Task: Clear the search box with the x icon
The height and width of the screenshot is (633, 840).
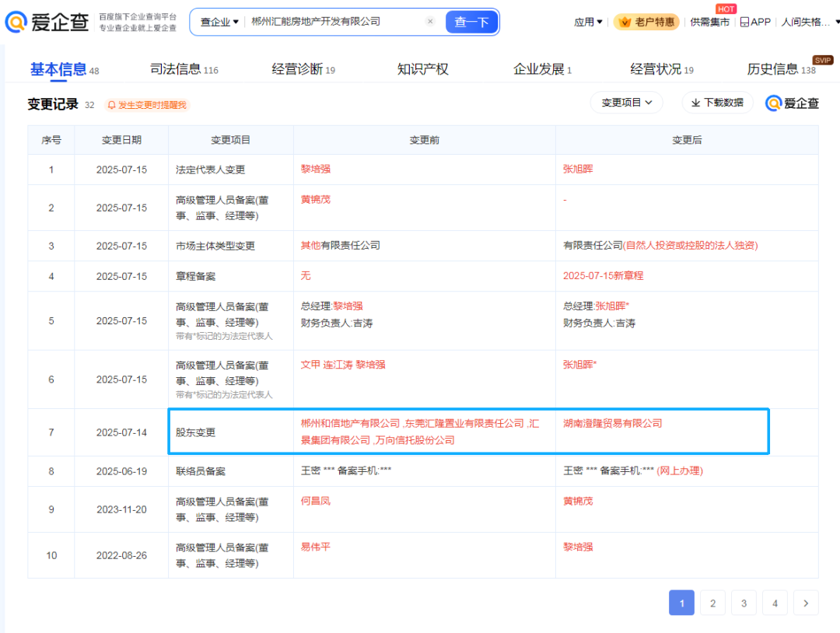Action: tap(429, 22)
